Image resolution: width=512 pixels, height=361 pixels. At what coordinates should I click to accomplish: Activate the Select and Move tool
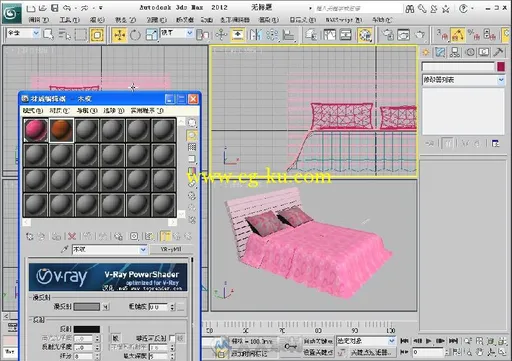pos(119,35)
